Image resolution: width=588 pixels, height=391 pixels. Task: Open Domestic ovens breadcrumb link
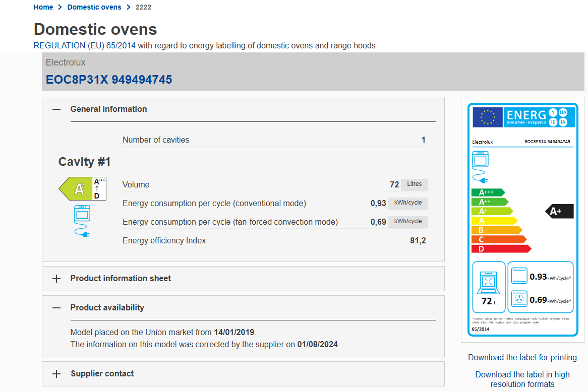(94, 7)
